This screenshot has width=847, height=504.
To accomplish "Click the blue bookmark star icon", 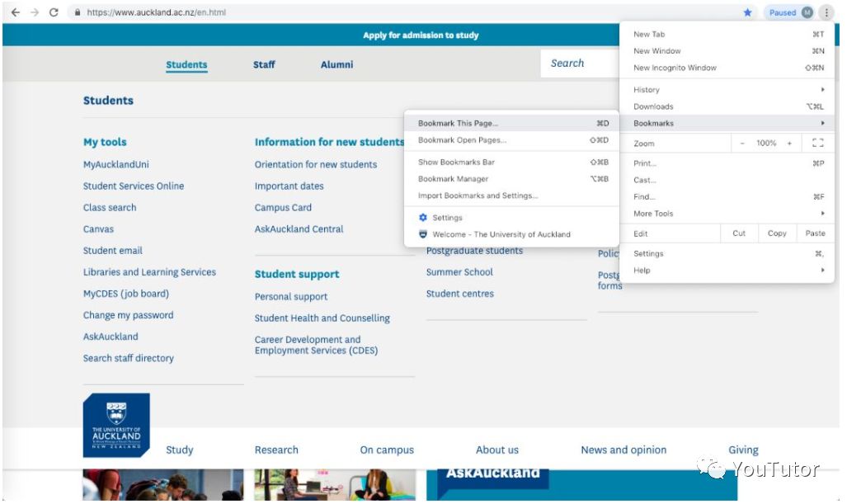I will [x=747, y=12].
